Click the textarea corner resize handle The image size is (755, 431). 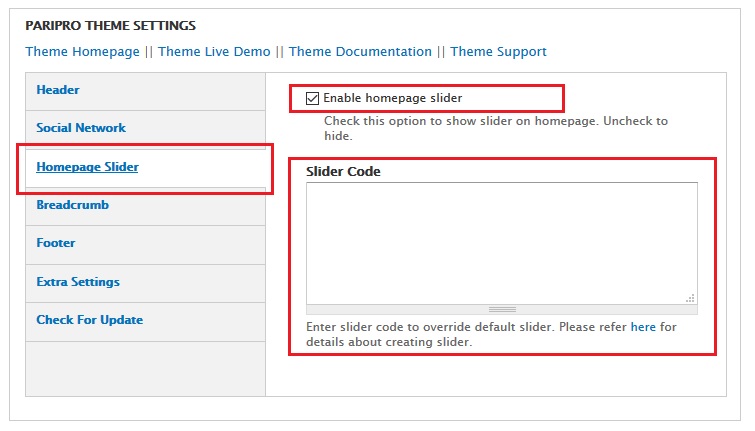(x=690, y=298)
